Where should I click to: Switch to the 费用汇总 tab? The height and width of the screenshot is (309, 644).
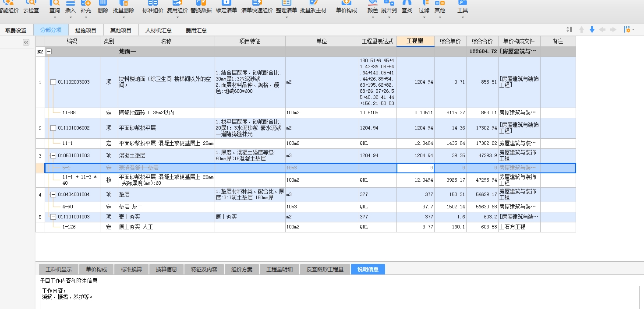click(x=196, y=30)
